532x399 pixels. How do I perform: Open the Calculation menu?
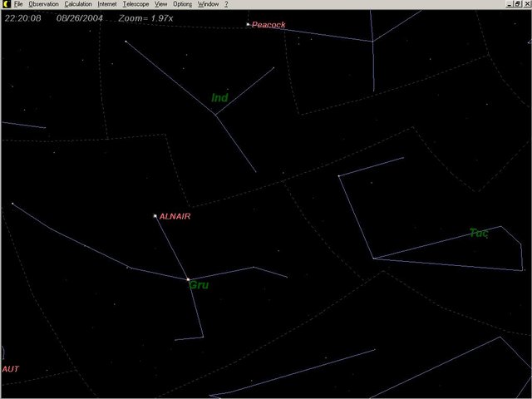(78, 4)
